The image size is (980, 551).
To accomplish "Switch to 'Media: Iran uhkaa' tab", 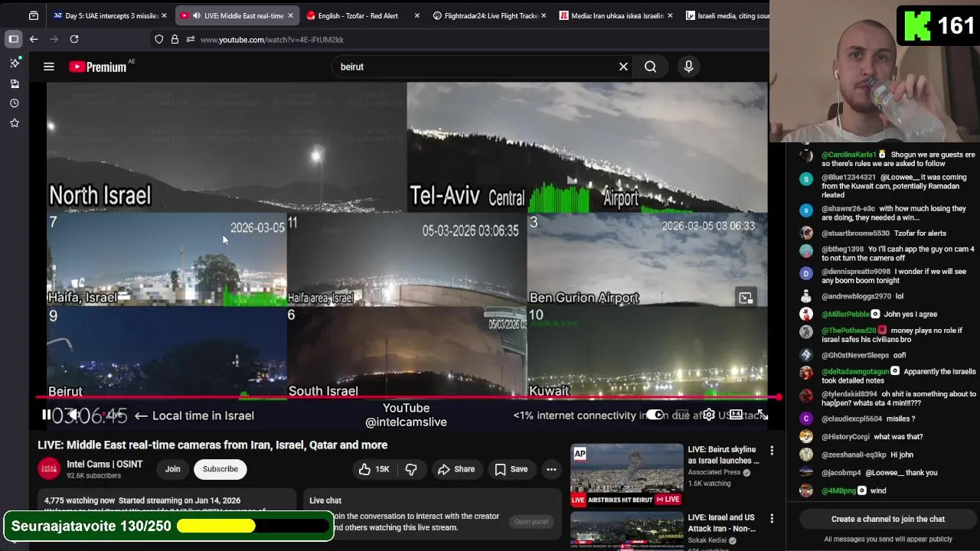I will 615,15.
